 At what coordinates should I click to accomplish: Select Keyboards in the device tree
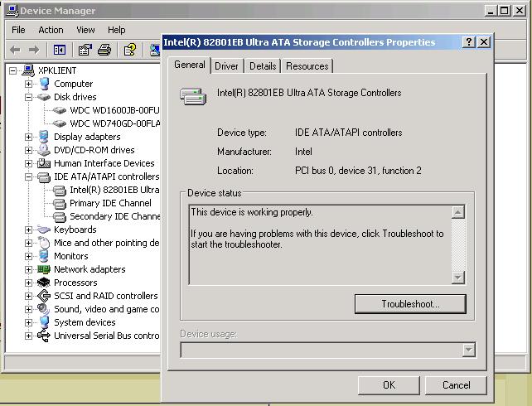[75, 230]
